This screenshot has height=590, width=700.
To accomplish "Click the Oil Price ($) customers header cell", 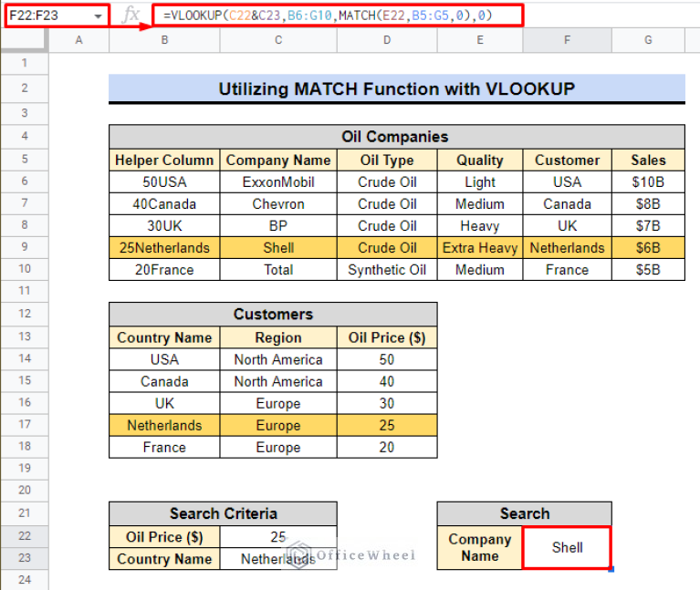I will coord(387,337).
